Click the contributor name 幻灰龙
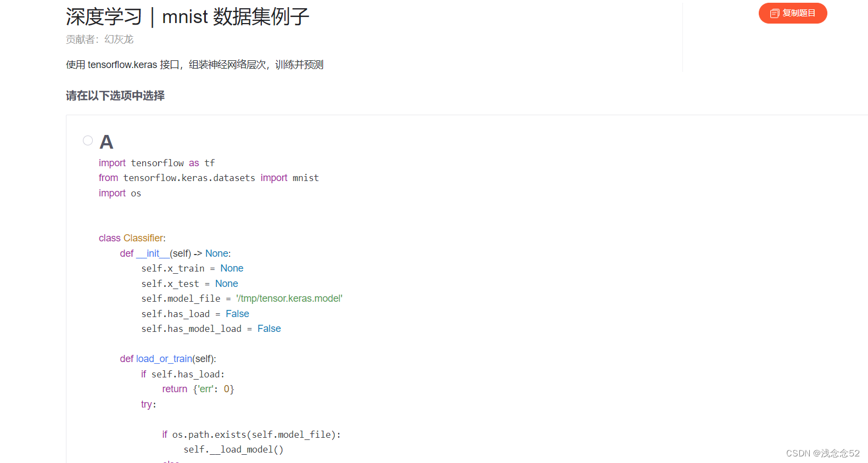This screenshot has width=868, height=463. click(x=119, y=39)
